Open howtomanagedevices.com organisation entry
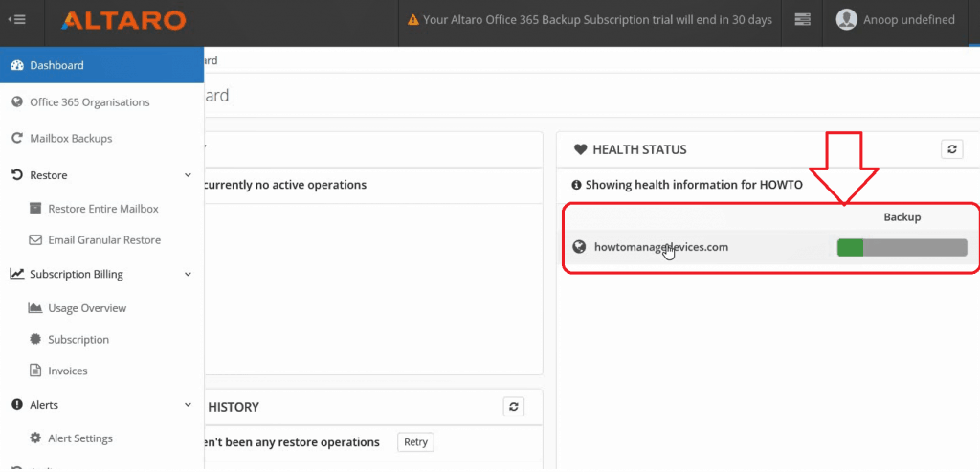The image size is (980, 472). (x=661, y=247)
